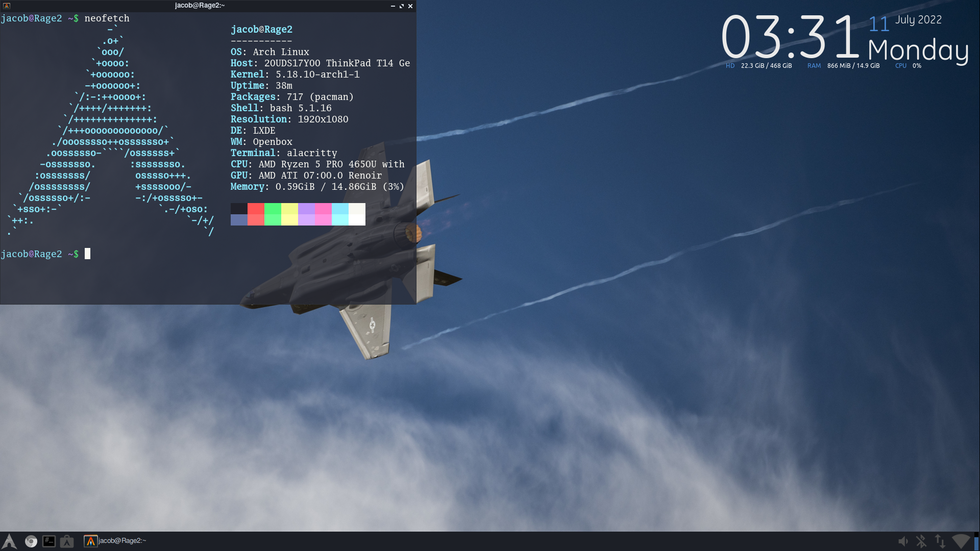Click the 'July 2022' date text
980x551 pixels.
[918, 20]
